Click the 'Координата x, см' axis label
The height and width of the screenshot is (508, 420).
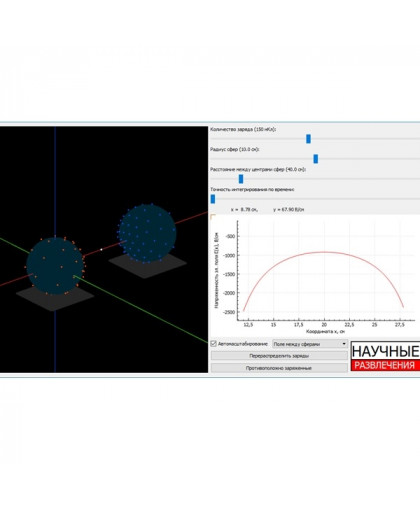[x=325, y=332]
